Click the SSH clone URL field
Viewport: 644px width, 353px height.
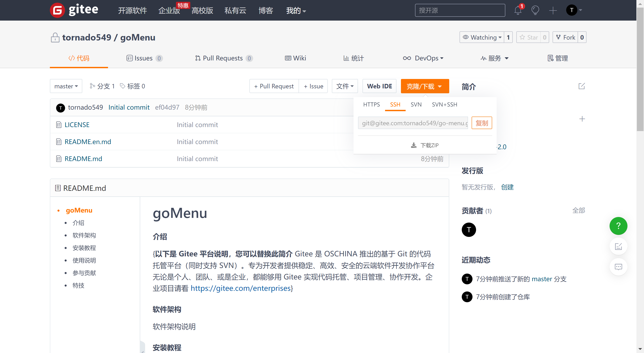[x=413, y=123]
